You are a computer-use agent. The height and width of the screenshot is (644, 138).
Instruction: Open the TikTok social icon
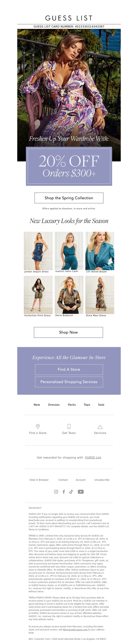point(71,492)
